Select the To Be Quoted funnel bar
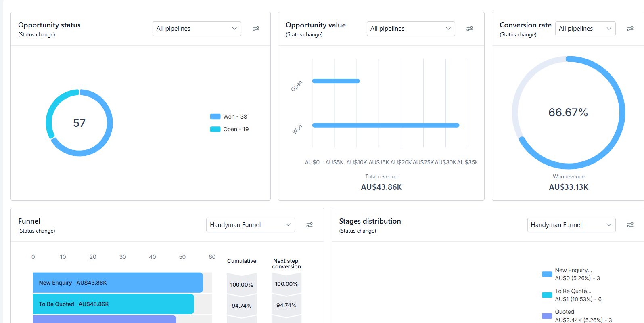This screenshot has height=323, width=644. (x=113, y=304)
